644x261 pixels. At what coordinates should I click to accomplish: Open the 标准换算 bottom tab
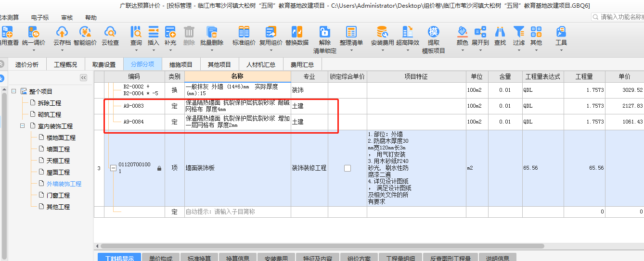click(x=199, y=258)
